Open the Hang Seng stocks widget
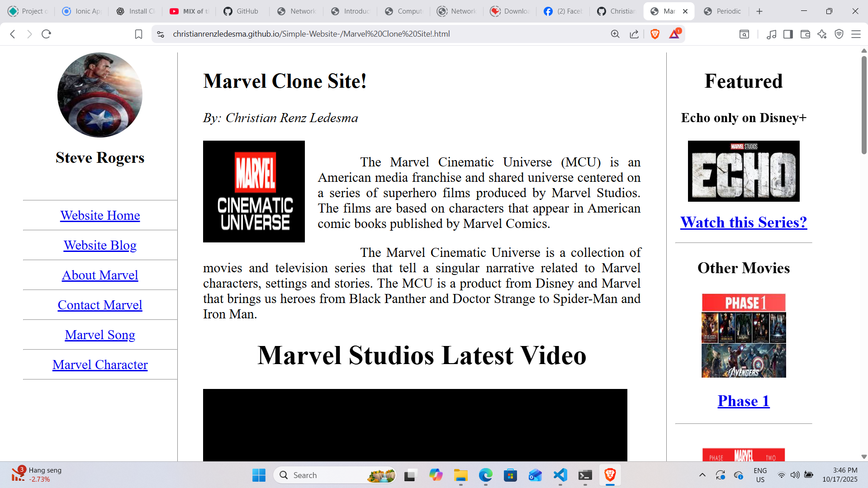This screenshot has height=488, width=868. coord(37,475)
